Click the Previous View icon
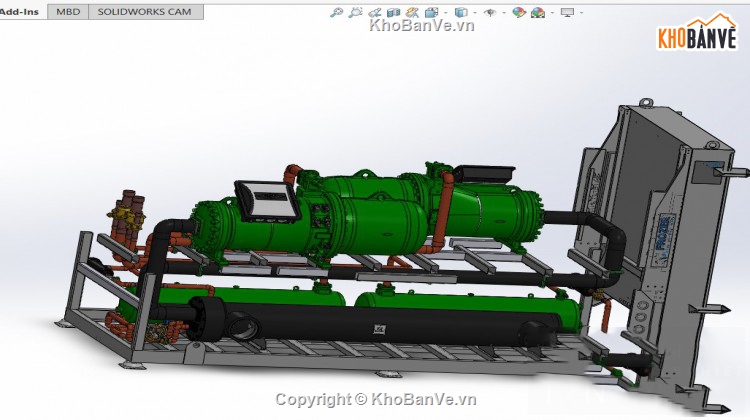750x420 pixels. (x=375, y=12)
